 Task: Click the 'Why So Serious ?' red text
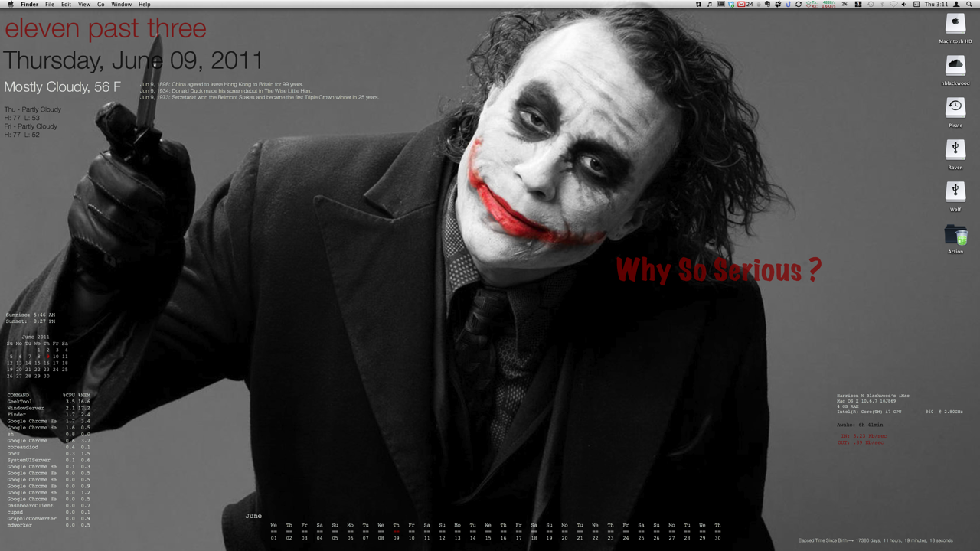point(718,269)
